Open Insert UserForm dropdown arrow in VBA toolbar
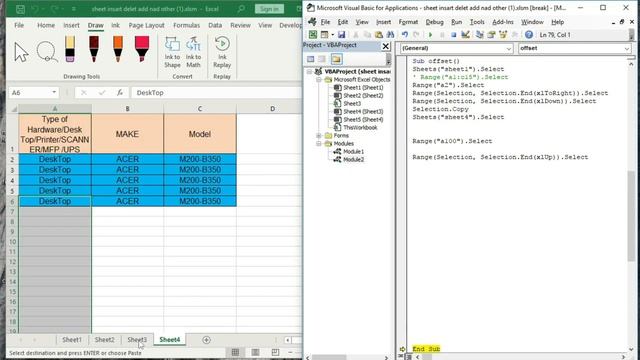This screenshot has height=360, width=640. (333, 35)
